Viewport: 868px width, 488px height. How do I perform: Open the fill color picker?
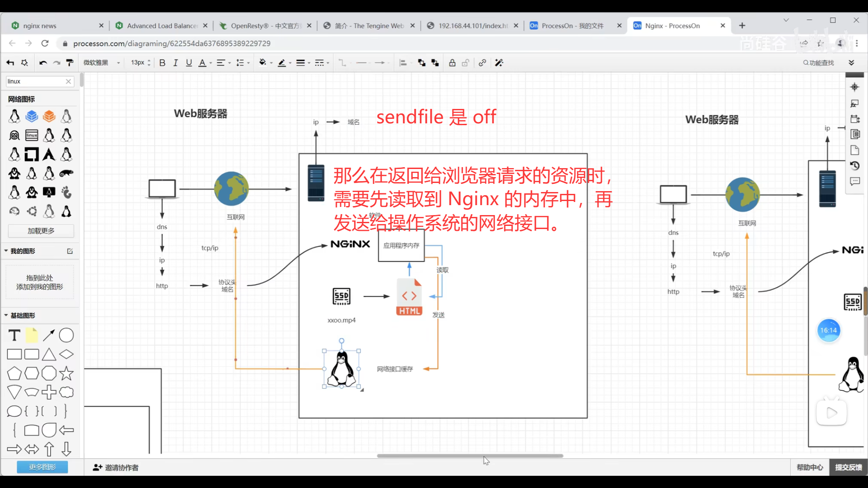(263, 63)
